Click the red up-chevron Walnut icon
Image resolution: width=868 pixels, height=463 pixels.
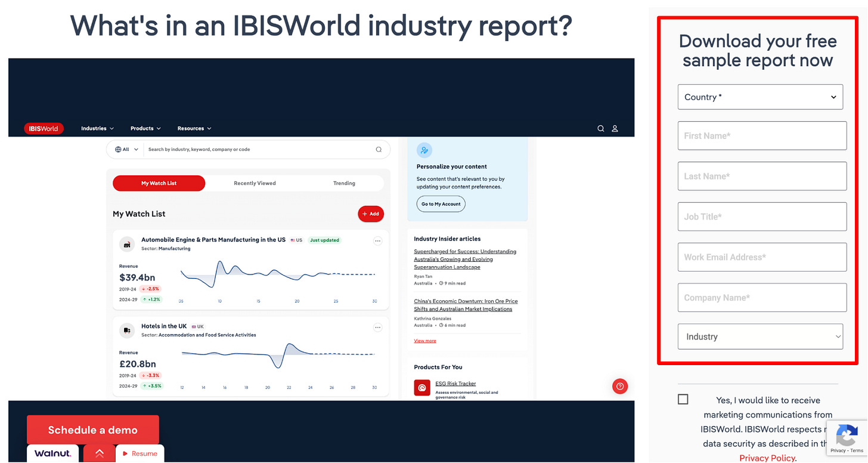click(x=100, y=453)
